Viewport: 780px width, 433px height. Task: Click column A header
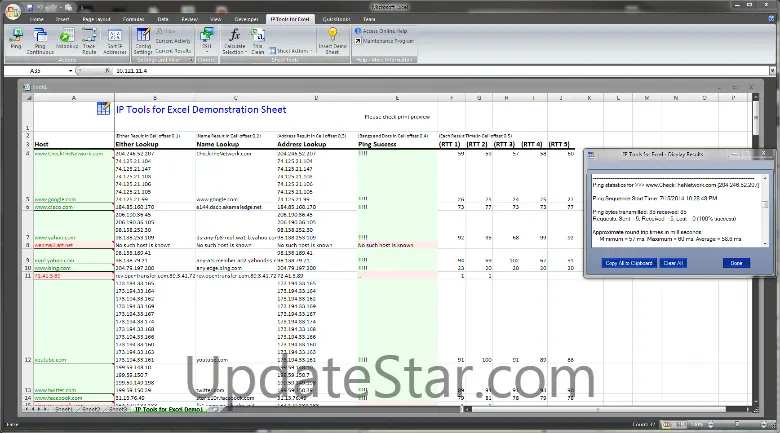tap(74, 98)
